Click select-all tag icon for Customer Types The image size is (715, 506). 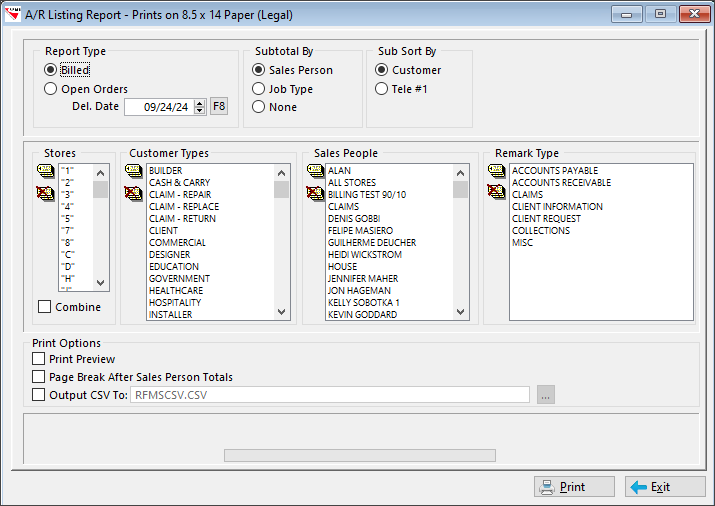(133, 171)
